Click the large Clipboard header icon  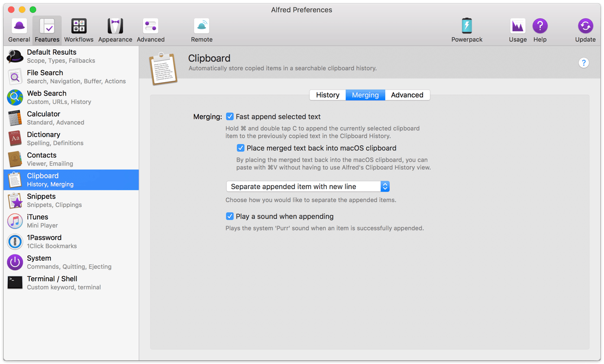[x=163, y=69]
